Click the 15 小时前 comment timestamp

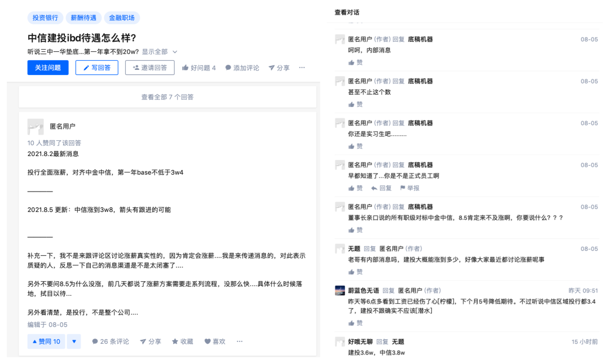(x=585, y=342)
